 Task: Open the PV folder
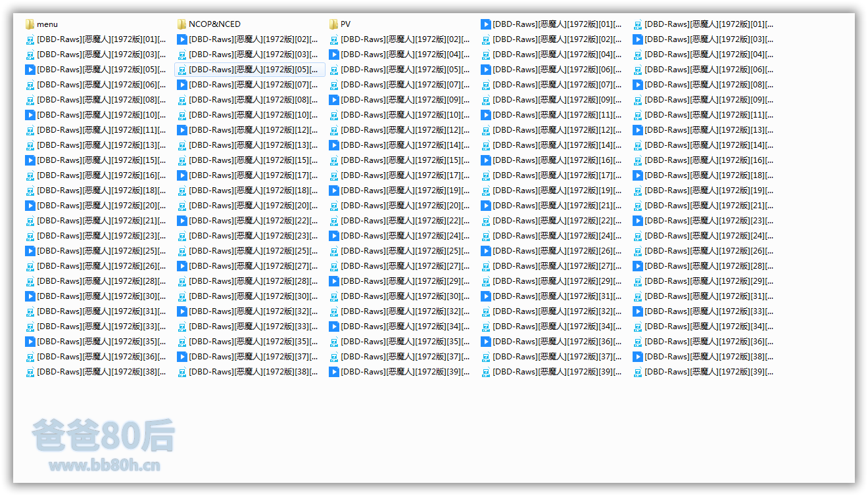(340, 24)
